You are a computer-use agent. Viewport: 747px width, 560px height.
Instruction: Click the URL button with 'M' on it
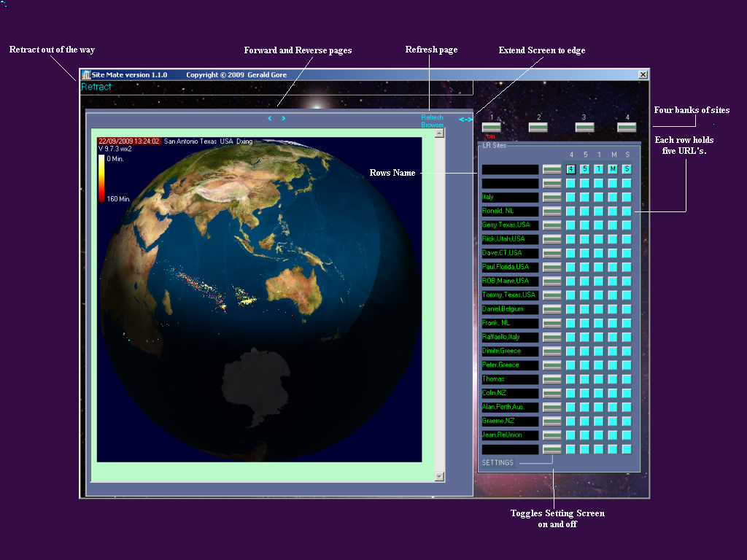coord(613,169)
